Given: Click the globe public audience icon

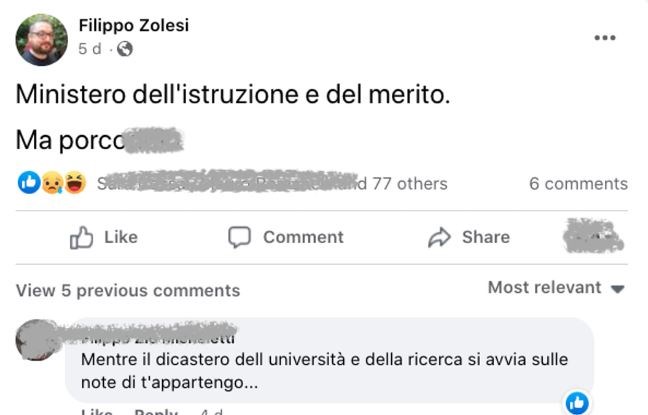Looking at the screenshot, I should point(125,48).
